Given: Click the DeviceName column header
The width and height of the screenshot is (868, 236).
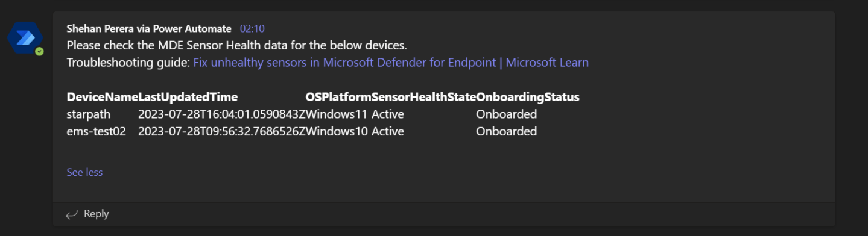Looking at the screenshot, I should pyautogui.click(x=102, y=97).
